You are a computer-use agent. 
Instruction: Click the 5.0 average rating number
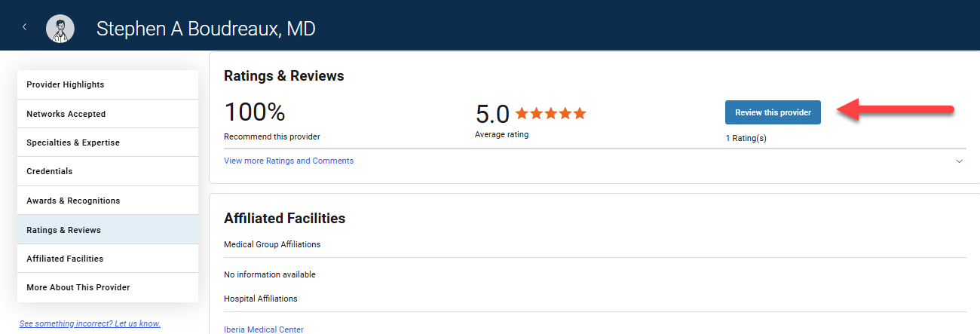[x=492, y=115]
